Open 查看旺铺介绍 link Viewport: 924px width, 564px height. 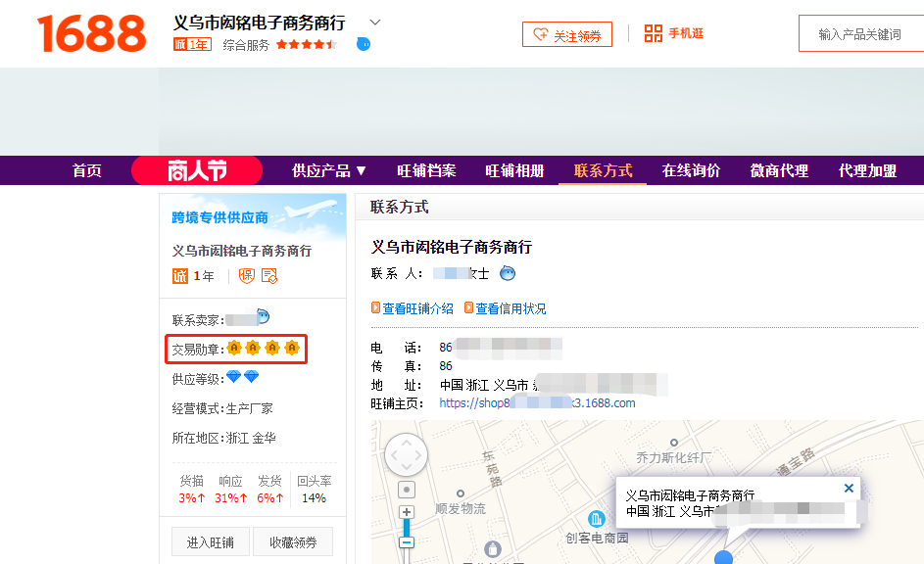click(x=417, y=308)
